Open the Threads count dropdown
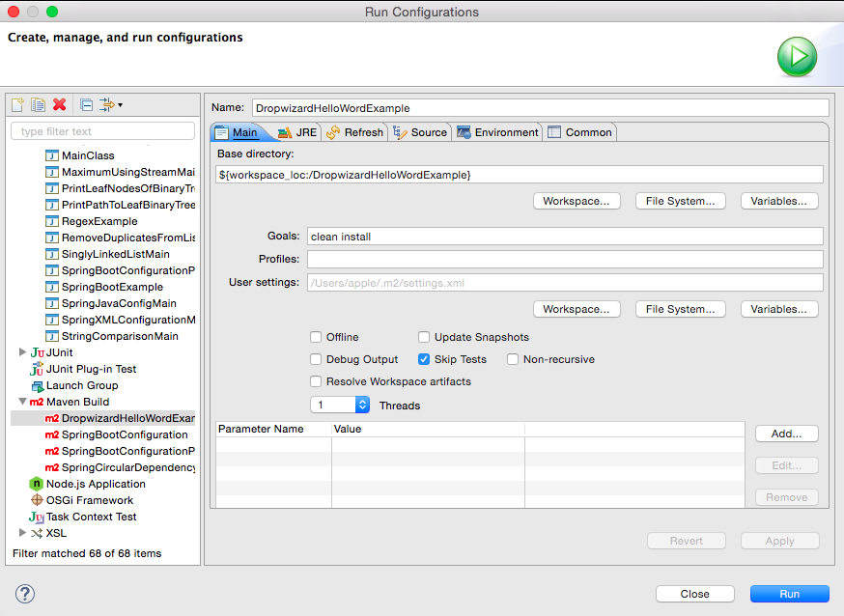844x616 pixels. [362, 406]
